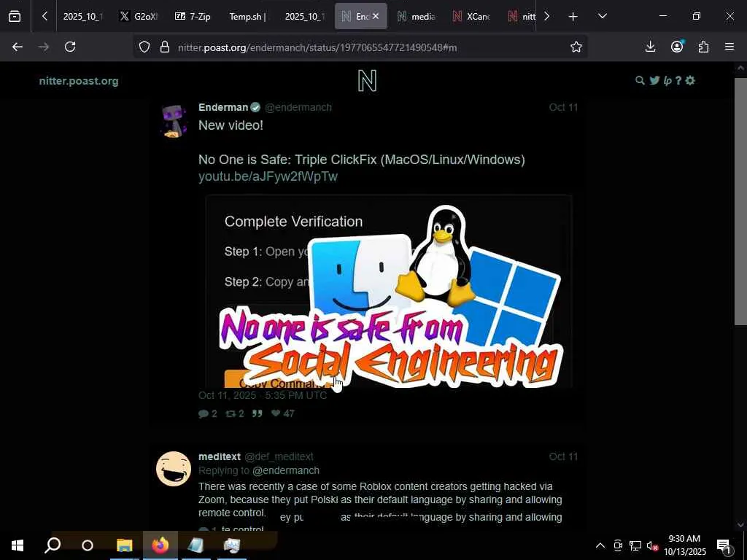Open Cortana circle on taskbar
This screenshot has height=560, width=747.
pos(88,545)
